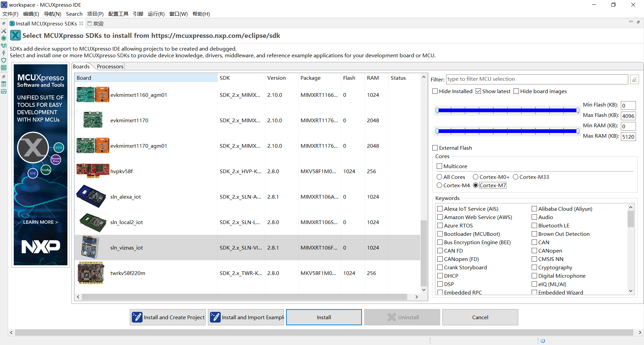Sort table by RAM column header

tap(376, 78)
